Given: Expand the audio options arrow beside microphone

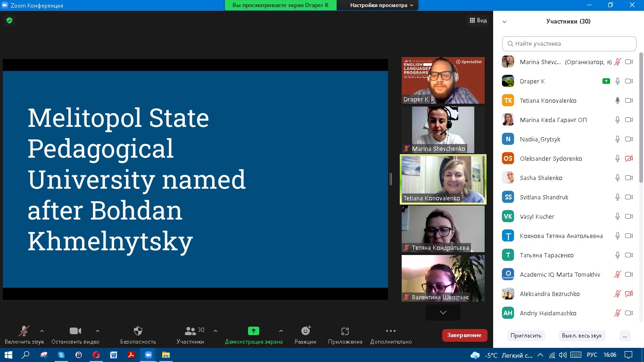Looking at the screenshot, I should click(x=42, y=331).
